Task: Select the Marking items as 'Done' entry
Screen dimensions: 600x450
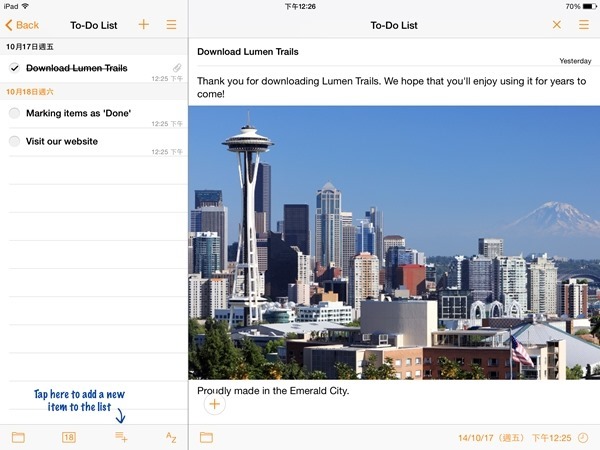Action: 94,114
